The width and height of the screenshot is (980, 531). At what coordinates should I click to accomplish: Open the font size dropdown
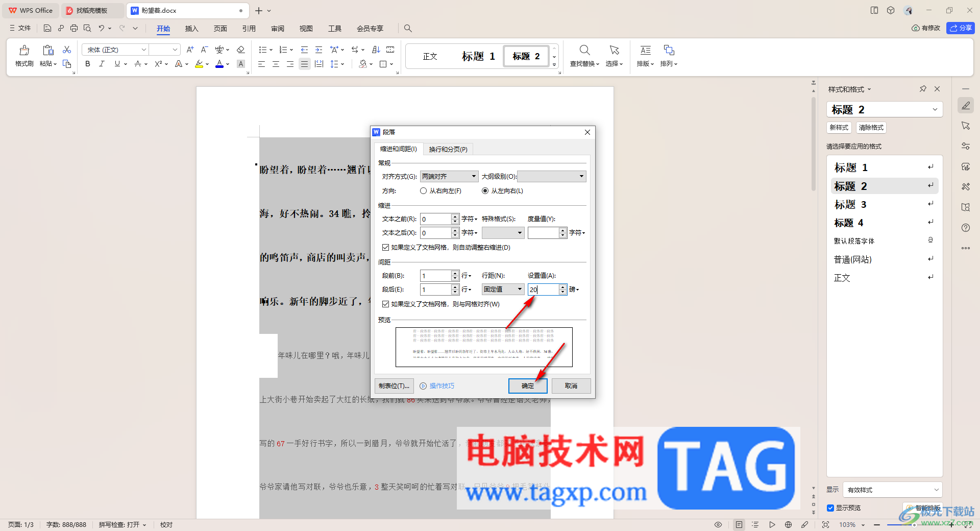pyautogui.click(x=175, y=50)
